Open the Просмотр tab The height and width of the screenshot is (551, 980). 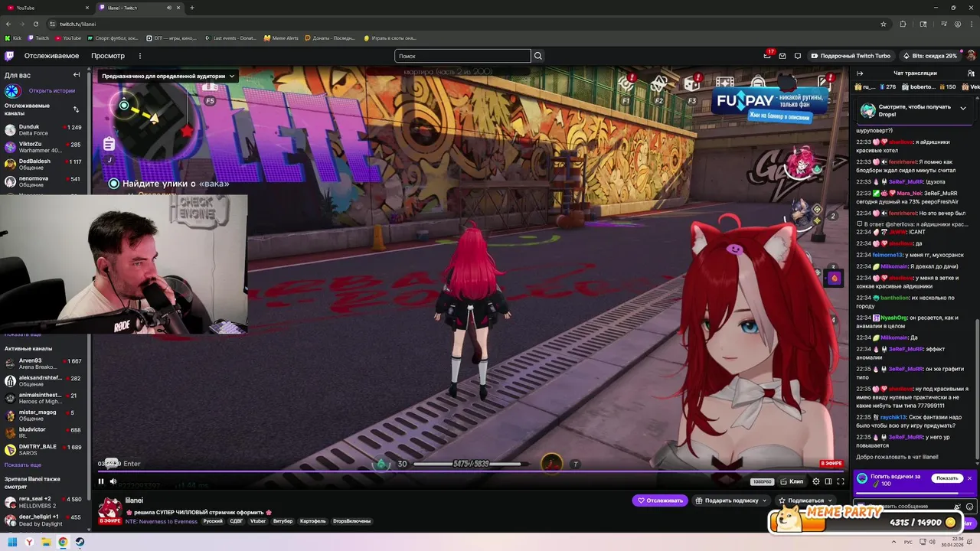[x=108, y=56]
